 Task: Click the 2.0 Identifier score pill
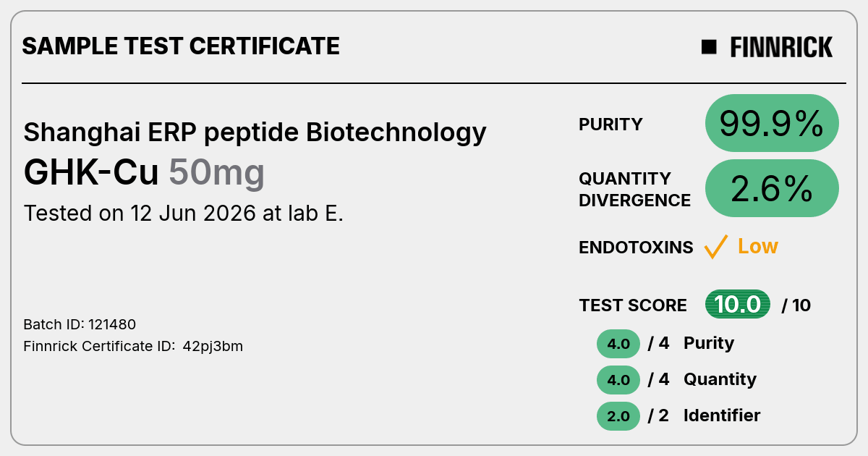pyautogui.click(x=618, y=415)
